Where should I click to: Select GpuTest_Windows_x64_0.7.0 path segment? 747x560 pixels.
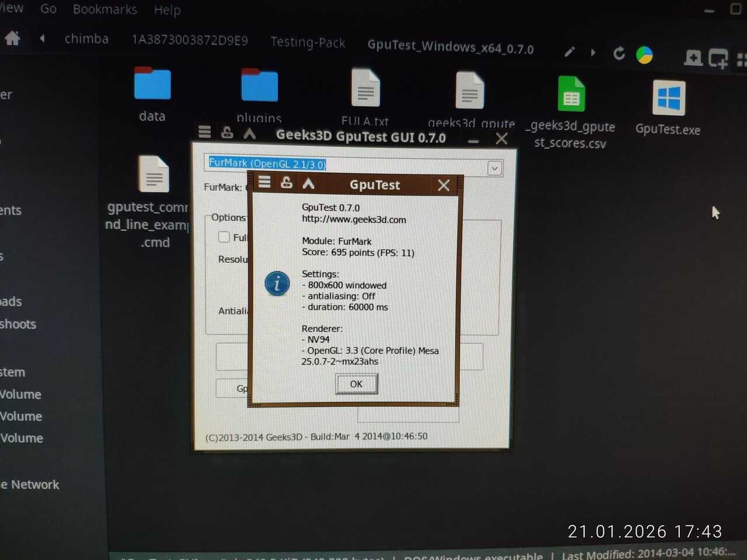tap(450, 47)
